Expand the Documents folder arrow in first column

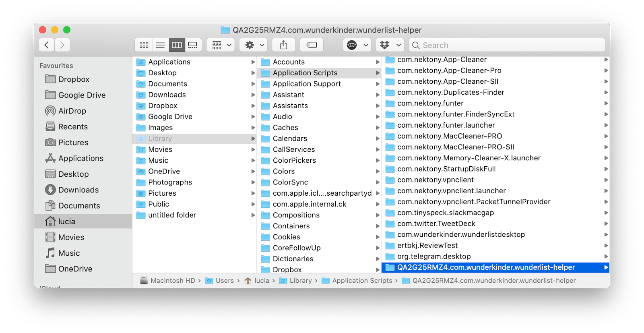(253, 84)
